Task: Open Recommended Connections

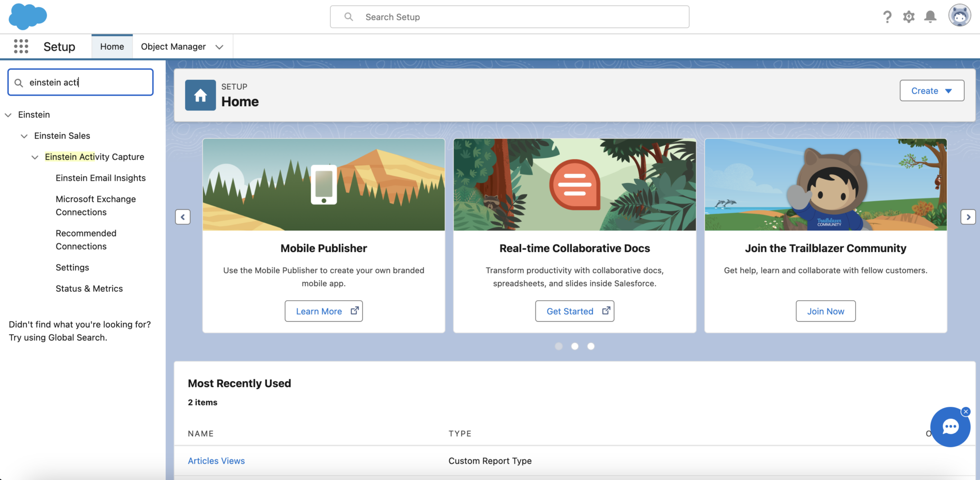Action: [x=86, y=240]
